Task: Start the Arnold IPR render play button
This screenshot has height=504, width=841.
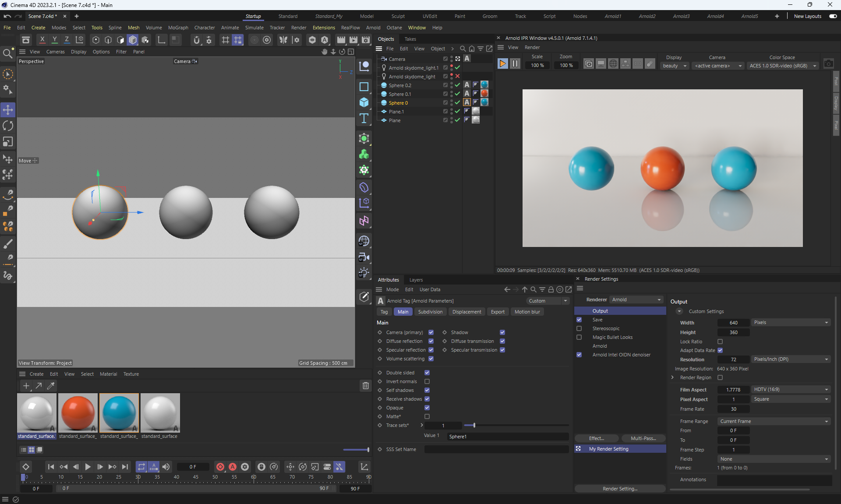Action: (x=502, y=64)
